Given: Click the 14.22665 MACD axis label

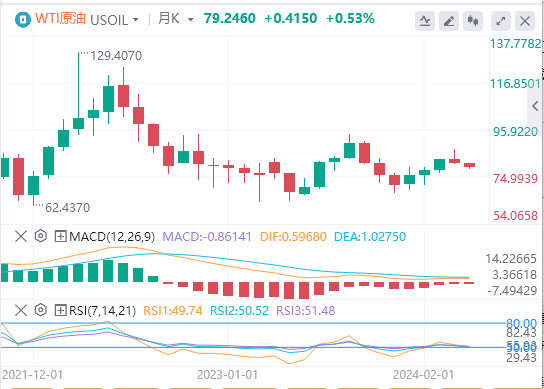Looking at the screenshot, I should (511, 259).
